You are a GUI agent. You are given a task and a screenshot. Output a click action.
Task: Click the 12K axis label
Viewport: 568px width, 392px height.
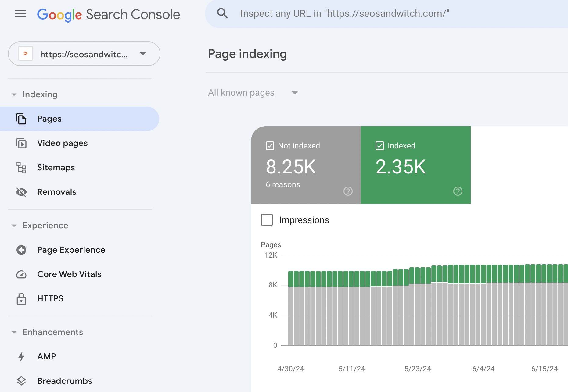tap(271, 255)
